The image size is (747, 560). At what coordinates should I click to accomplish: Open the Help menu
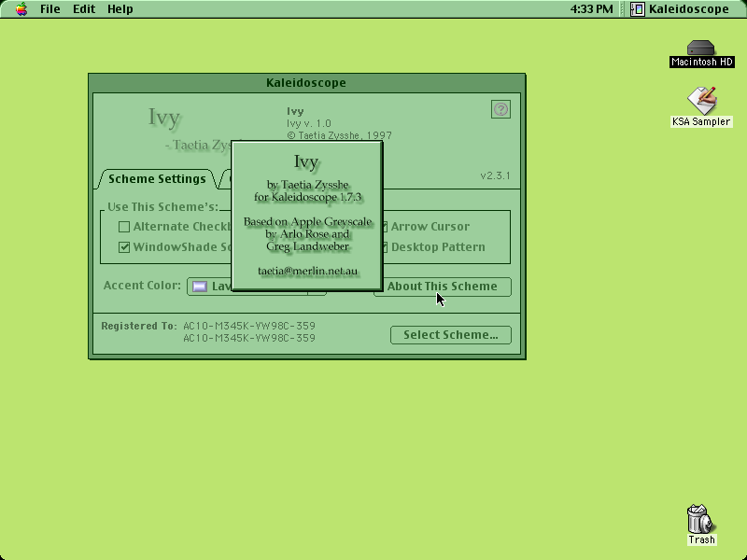tap(120, 9)
